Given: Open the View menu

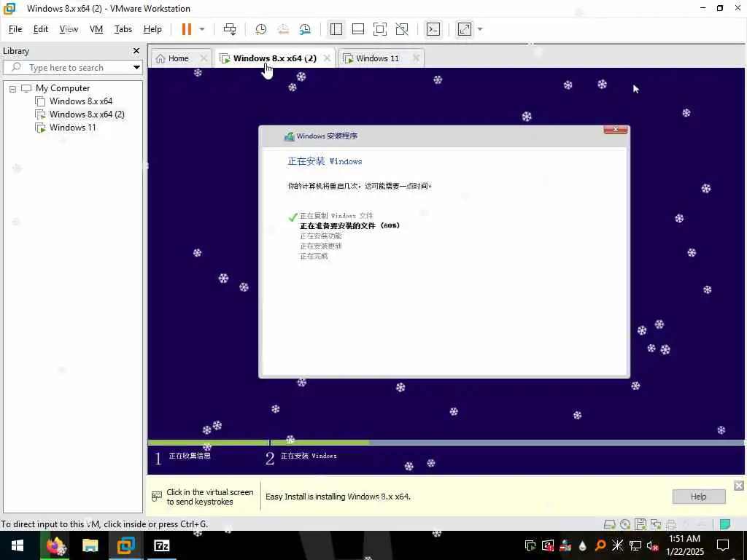Looking at the screenshot, I should click(x=69, y=29).
